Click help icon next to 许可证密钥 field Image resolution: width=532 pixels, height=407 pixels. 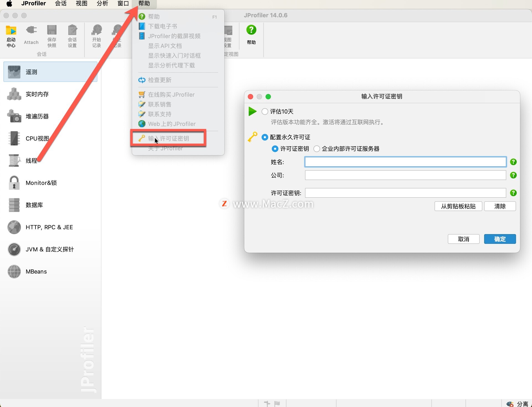(513, 193)
